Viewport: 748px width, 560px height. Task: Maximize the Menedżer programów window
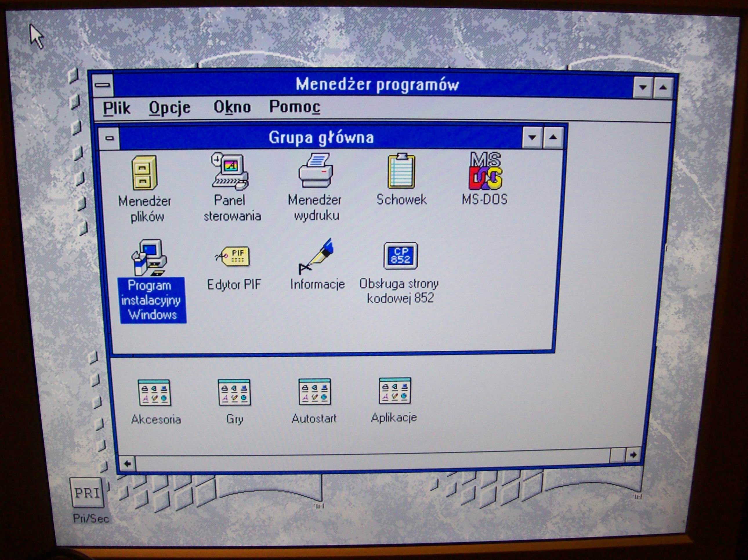pos(663,87)
